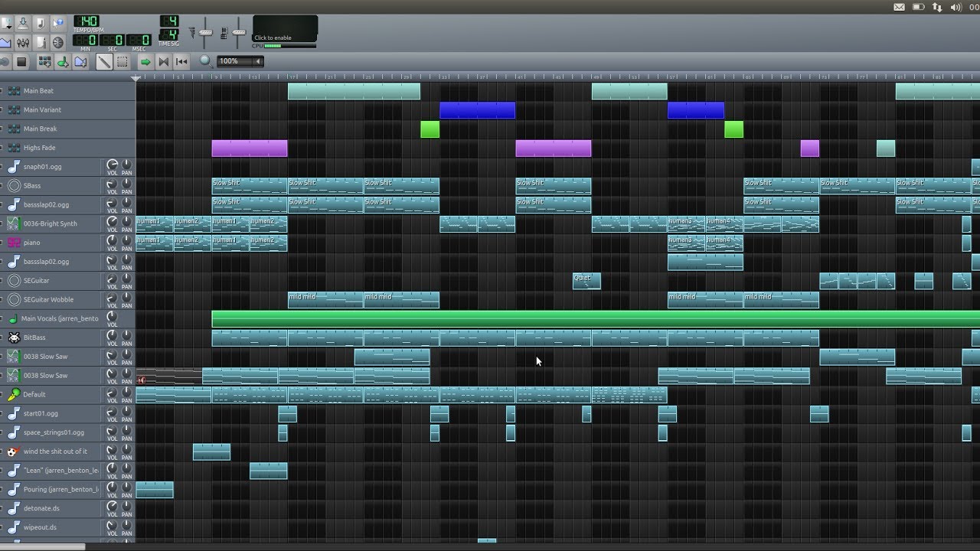Click the Add beat/bassline track icon
980x551 pixels.
[44, 62]
